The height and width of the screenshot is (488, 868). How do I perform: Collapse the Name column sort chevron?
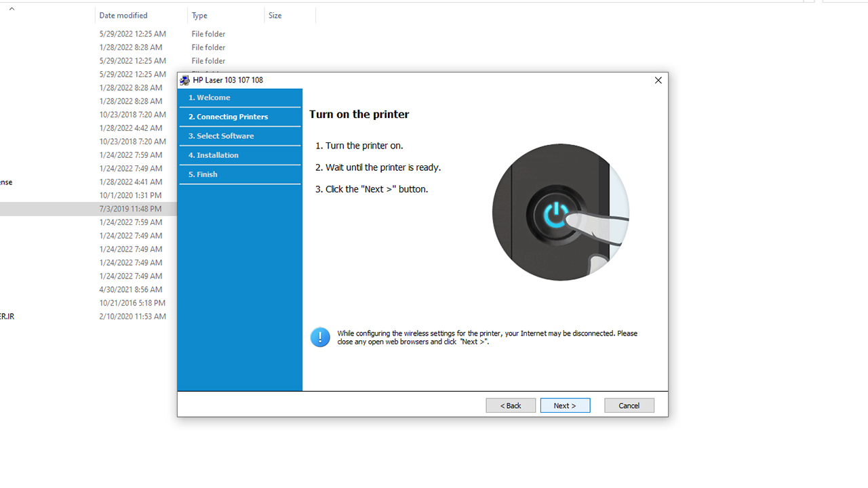tap(12, 9)
